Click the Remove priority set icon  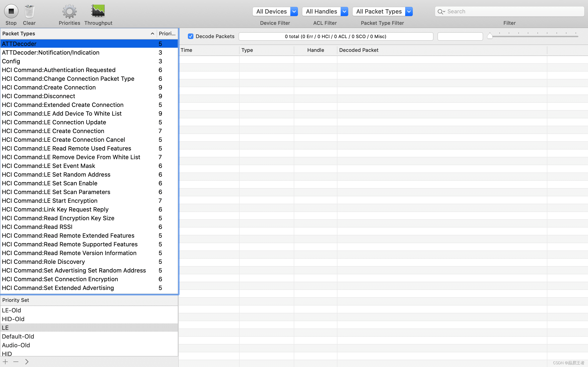pos(16,361)
